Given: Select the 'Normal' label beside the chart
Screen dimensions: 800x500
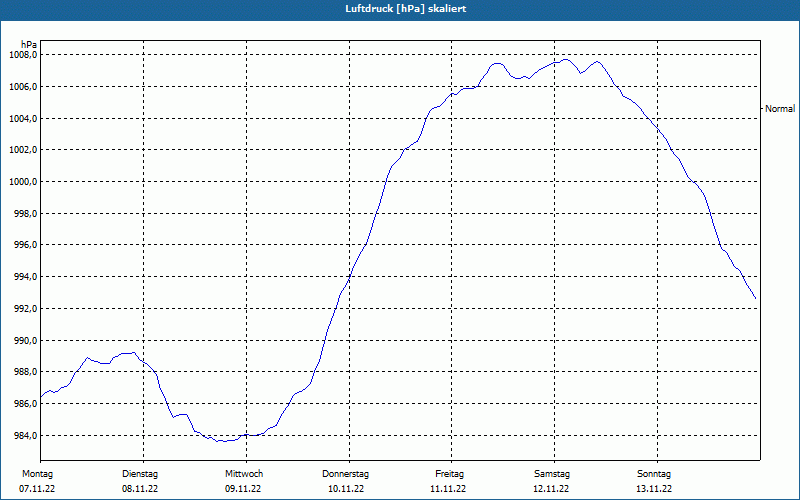Looking at the screenshot, I should coord(780,109).
